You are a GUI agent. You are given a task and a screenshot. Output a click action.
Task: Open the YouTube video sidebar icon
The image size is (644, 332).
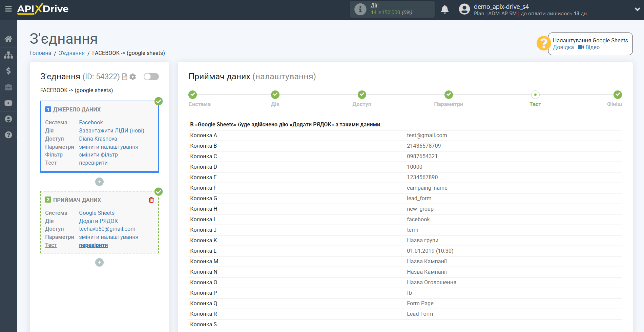pyautogui.click(x=8, y=103)
